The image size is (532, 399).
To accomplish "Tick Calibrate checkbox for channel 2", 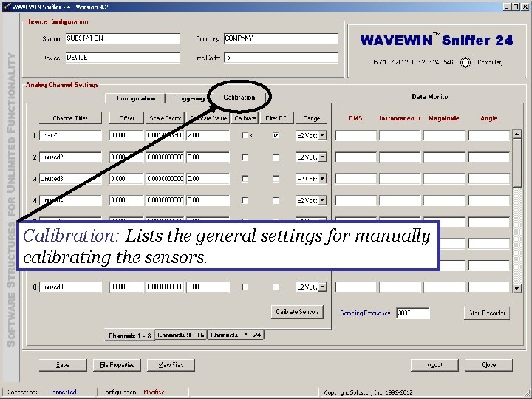I will tap(245, 157).
